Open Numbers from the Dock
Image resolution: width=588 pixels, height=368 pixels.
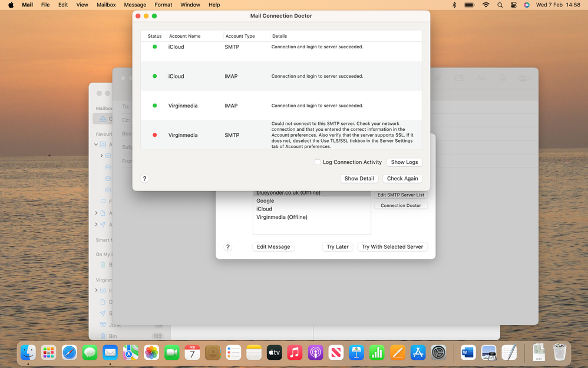[377, 353]
